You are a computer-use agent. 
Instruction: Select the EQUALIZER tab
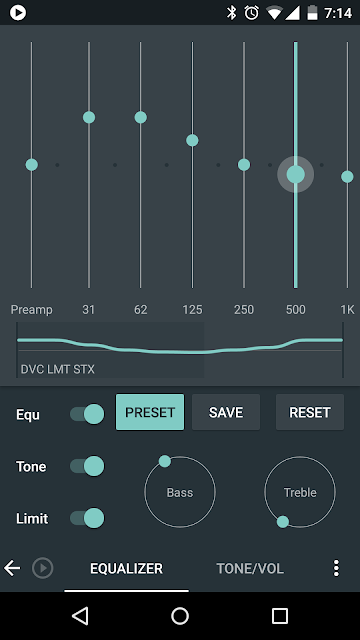coord(127,568)
